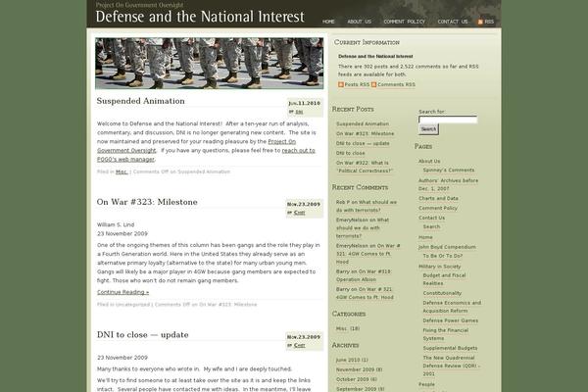Open People page in Pages list
This screenshot has width=588, height=392.
click(426, 384)
